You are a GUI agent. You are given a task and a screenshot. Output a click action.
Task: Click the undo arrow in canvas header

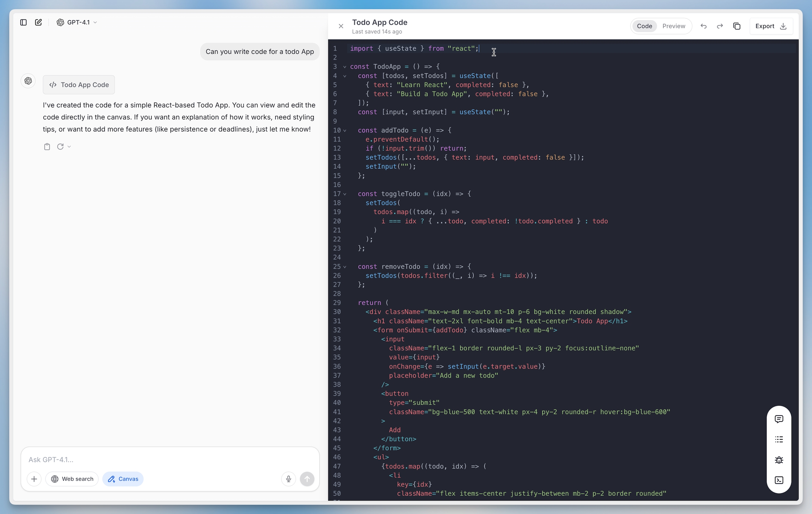(x=703, y=26)
